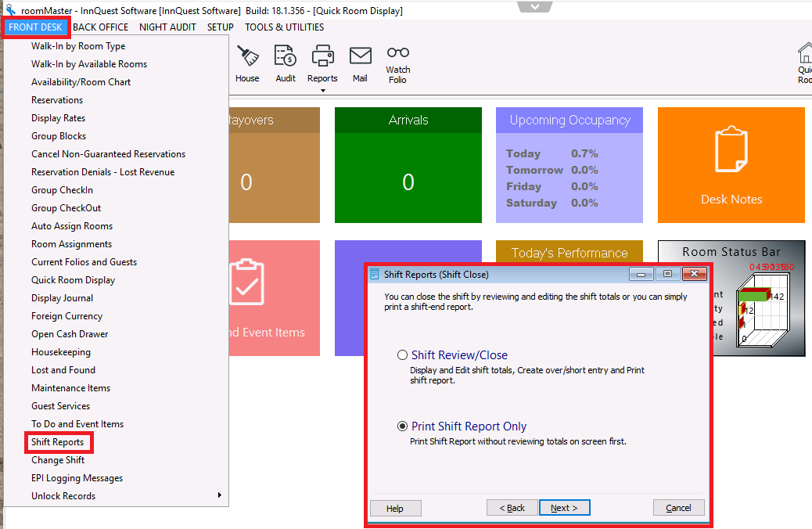Viewport: 812px width, 529px height.
Task: Open the Upcoming Occupancy tile
Action: coord(569,165)
